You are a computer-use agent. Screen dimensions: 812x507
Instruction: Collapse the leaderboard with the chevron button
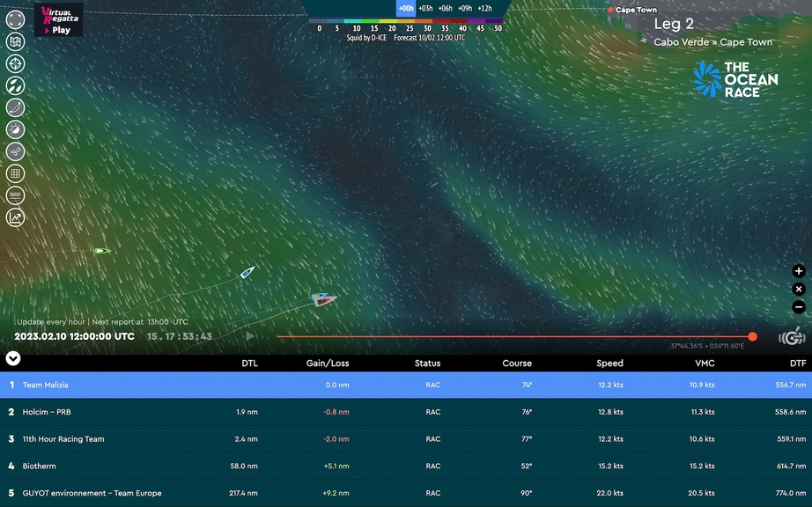pos(13,358)
